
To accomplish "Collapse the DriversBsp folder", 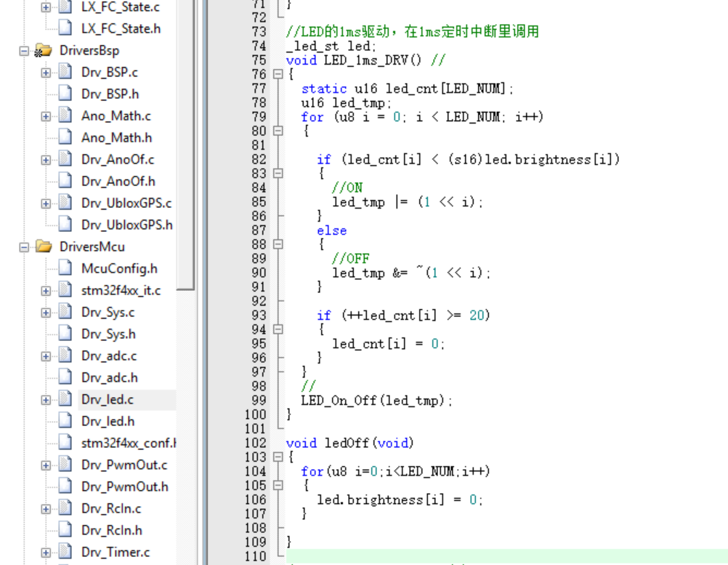I will click(x=24, y=51).
